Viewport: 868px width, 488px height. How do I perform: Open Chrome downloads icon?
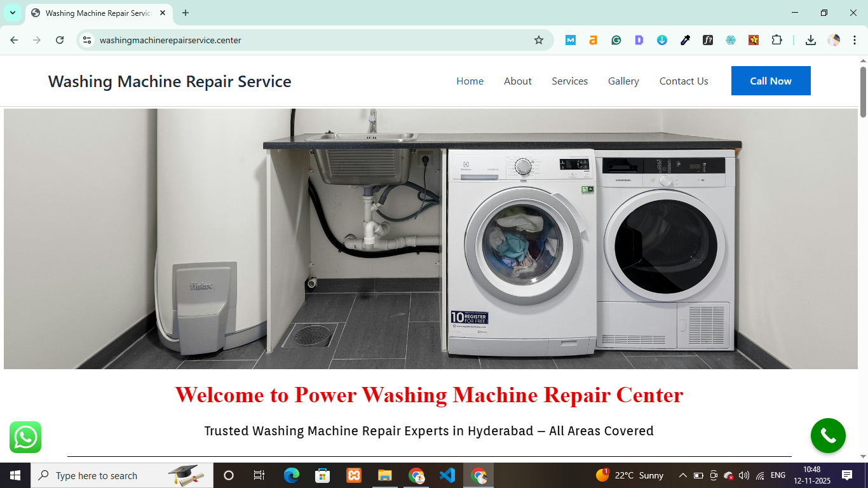click(x=811, y=40)
